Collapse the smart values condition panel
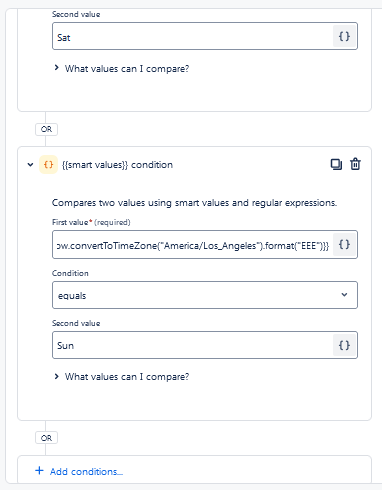Image resolution: width=382 pixels, height=490 pixels. [x=30, y=165]
